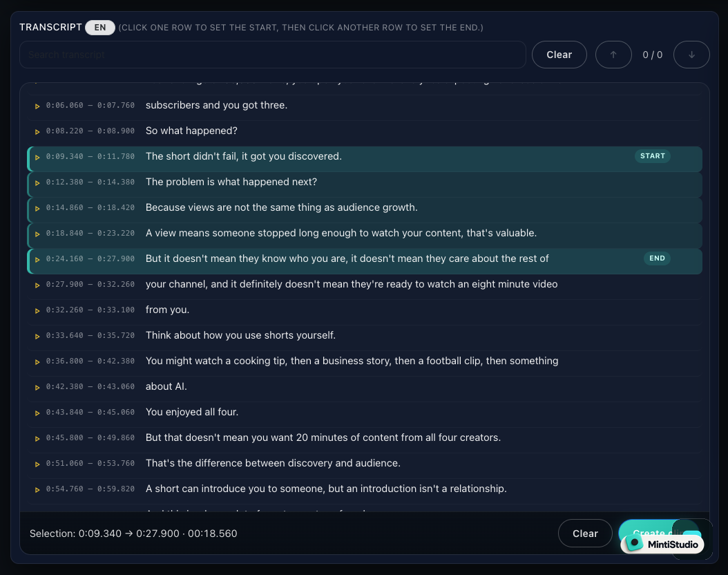Play the segment "You might watch a cooking tip"
The width and height of the screenshot is (728, 575).
click(37, 362)
